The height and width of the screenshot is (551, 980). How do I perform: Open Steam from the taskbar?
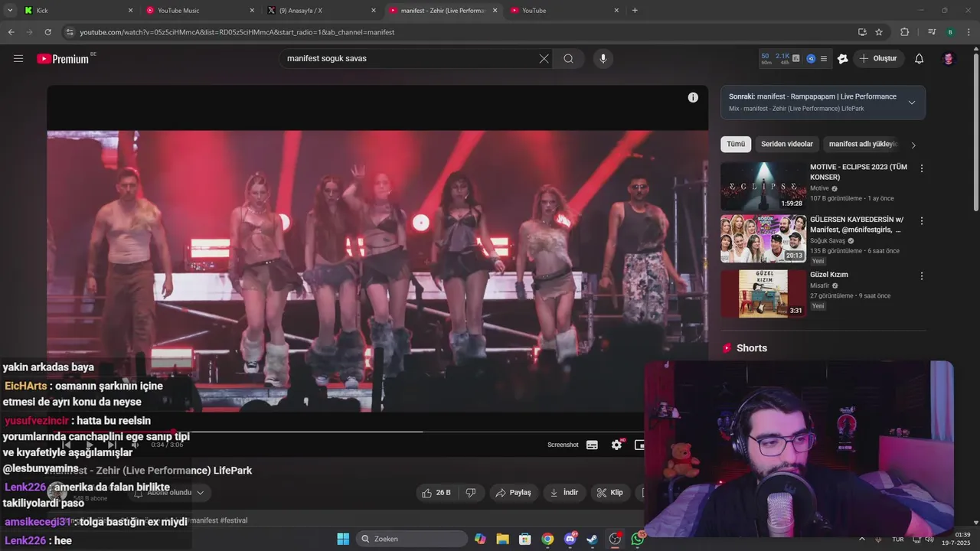[x=593, y=539]
